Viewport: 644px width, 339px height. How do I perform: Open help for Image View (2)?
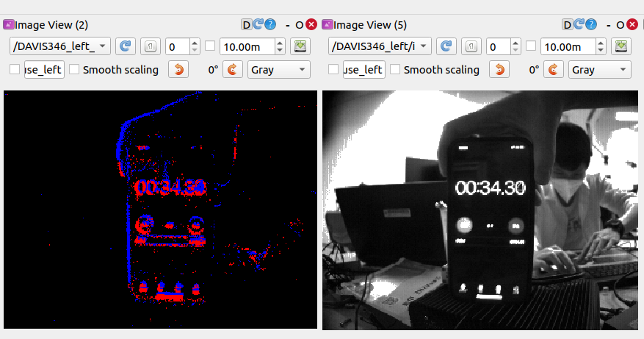point(270,25)
